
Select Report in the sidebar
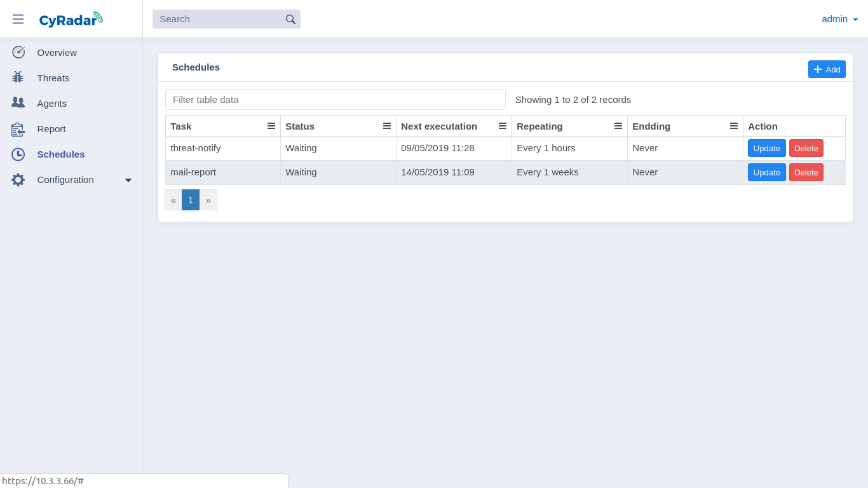(51, 128)
